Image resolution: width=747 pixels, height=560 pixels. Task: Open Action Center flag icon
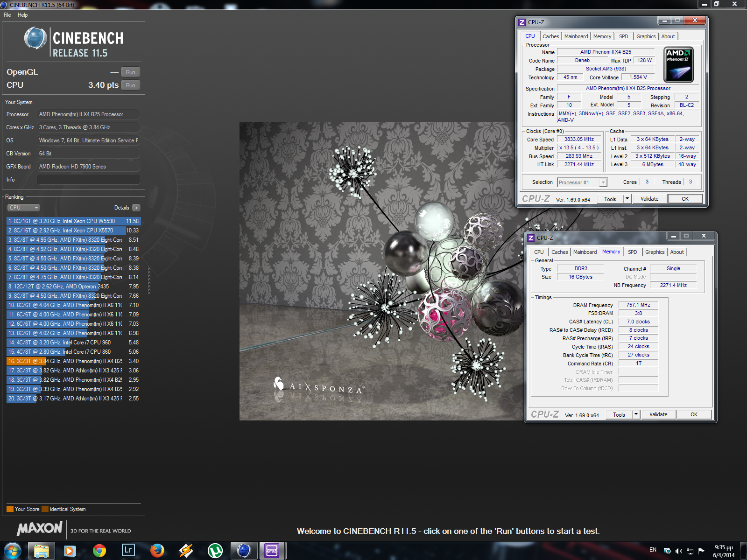701,551
